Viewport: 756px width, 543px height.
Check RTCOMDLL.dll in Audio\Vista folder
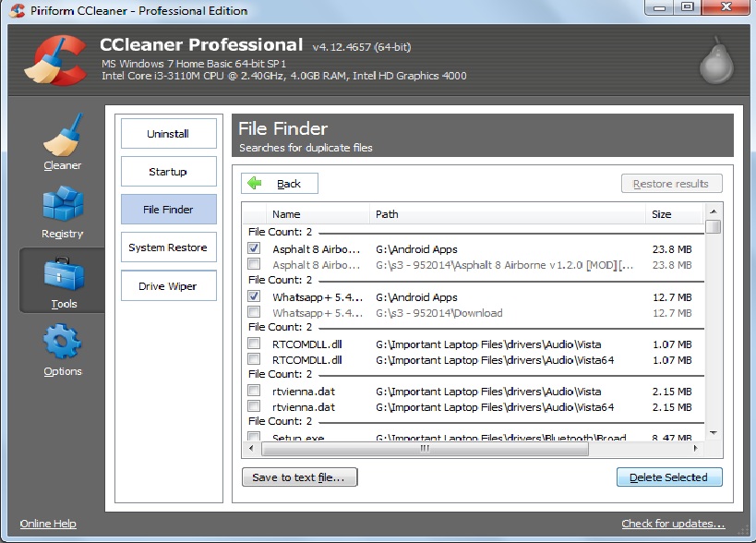coord(254,344)
